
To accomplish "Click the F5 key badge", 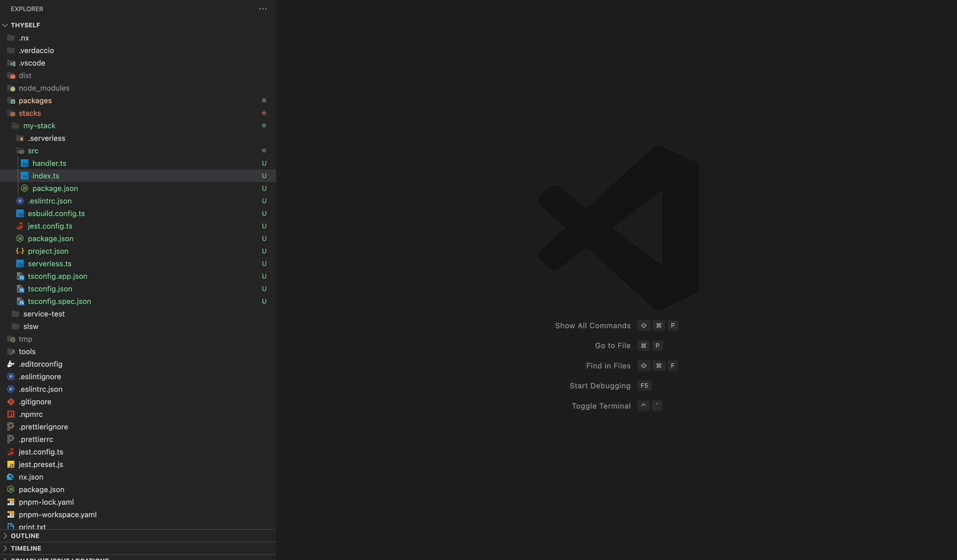I will (x=644, y=386).
